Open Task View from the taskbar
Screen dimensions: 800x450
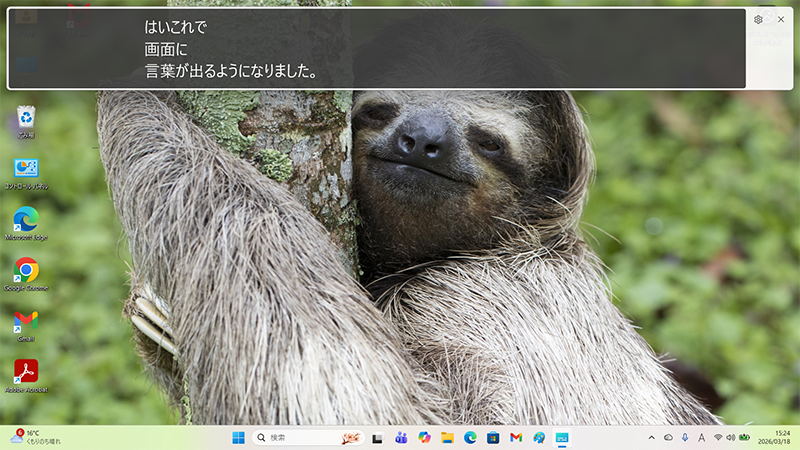[378, 438]
